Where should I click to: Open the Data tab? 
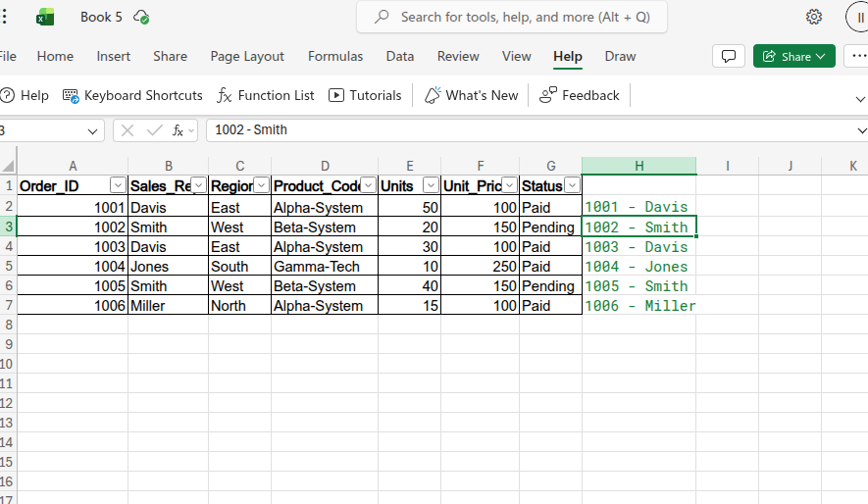[400, 57]
